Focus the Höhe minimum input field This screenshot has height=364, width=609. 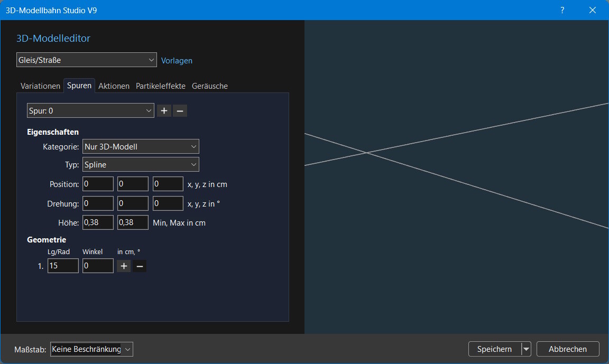click(x=98, y=223)
